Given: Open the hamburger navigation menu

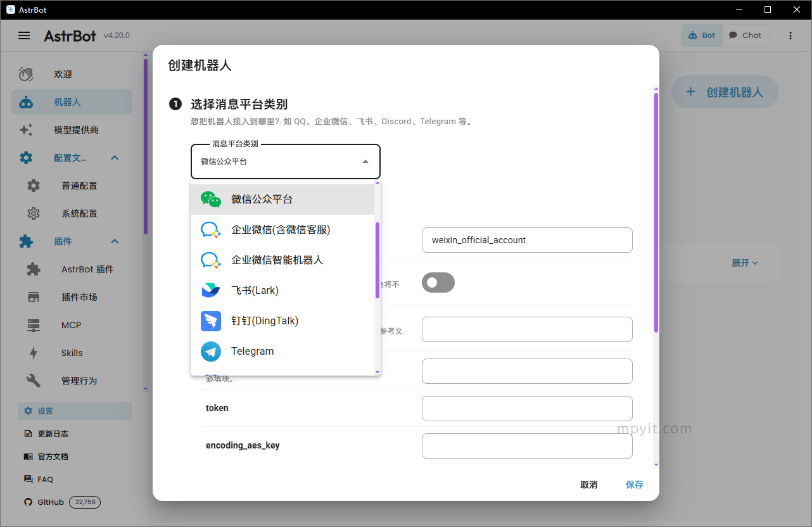Looking at the screenshot, I should 24,35.
